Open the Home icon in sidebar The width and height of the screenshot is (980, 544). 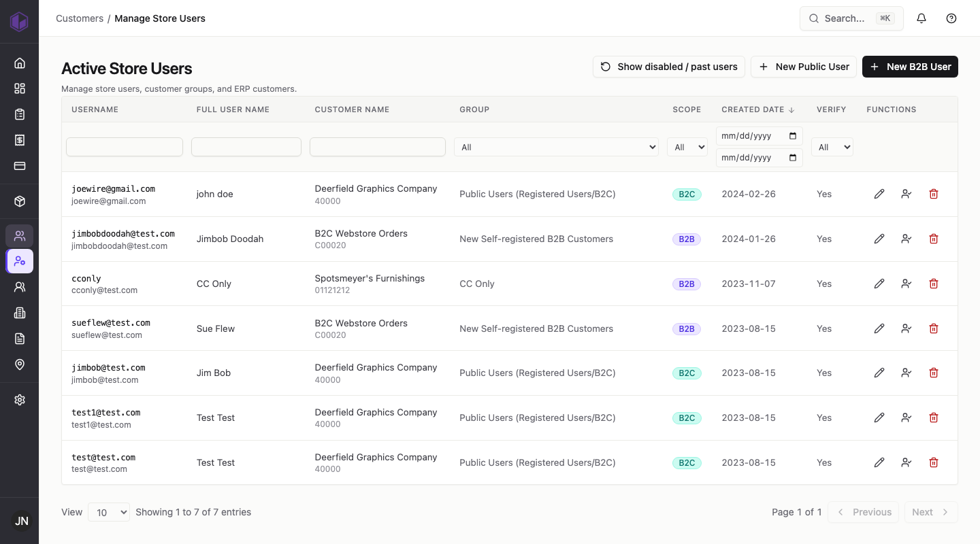tap(20, 63)
